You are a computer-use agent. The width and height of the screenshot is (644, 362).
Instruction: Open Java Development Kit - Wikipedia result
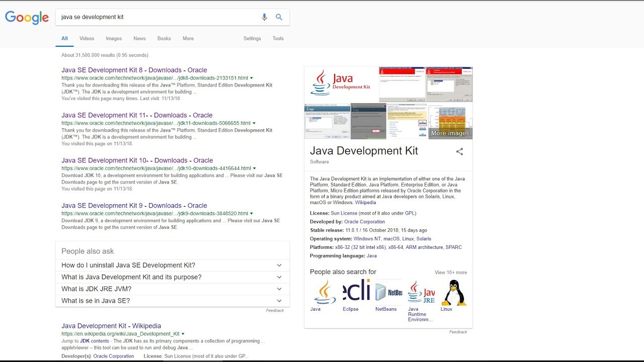coord(111,326)
